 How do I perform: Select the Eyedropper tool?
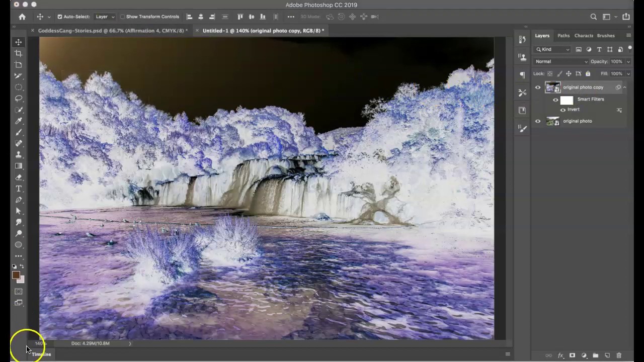[x=19, y=121]
